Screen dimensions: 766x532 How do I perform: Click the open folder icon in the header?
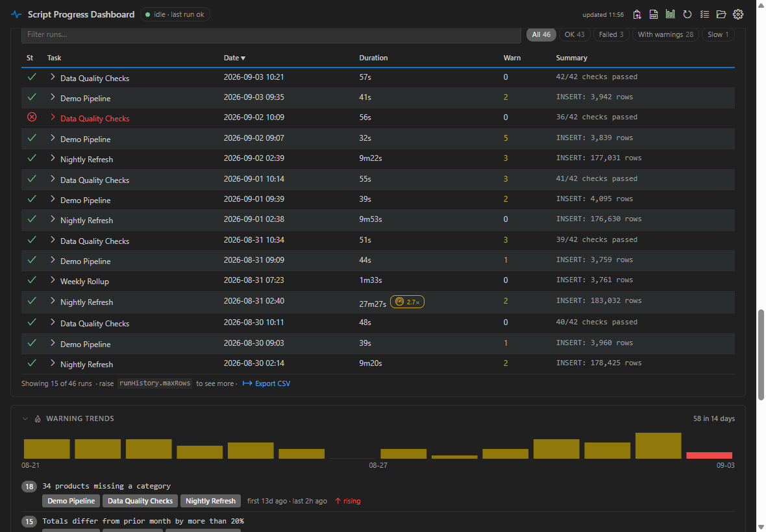721,15
